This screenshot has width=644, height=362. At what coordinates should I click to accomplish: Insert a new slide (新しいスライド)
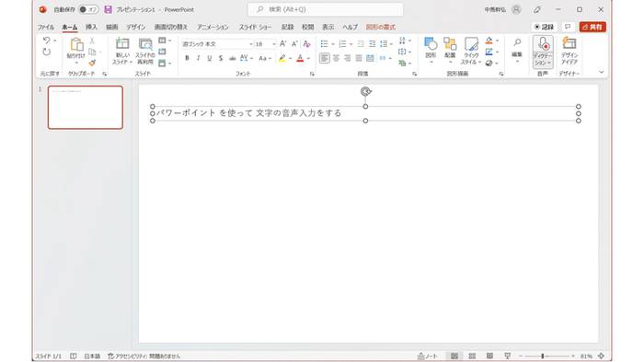(x=122, y=51)
